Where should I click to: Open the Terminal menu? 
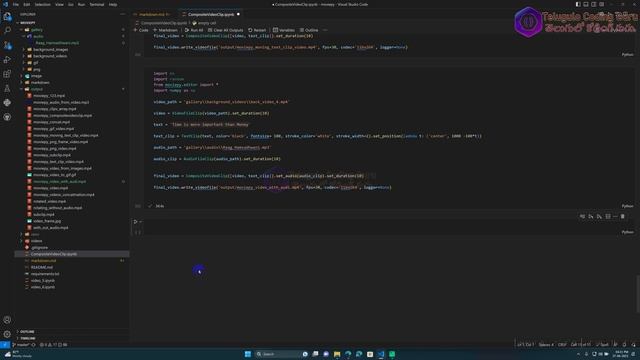click(x=97, y=4)
